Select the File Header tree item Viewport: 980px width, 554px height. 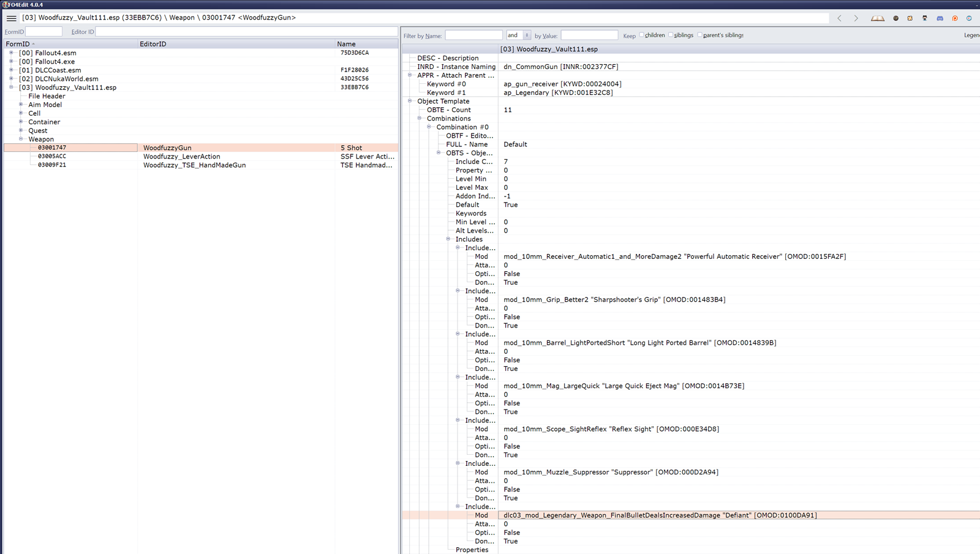pyautogui.click(x=47, y=96)
